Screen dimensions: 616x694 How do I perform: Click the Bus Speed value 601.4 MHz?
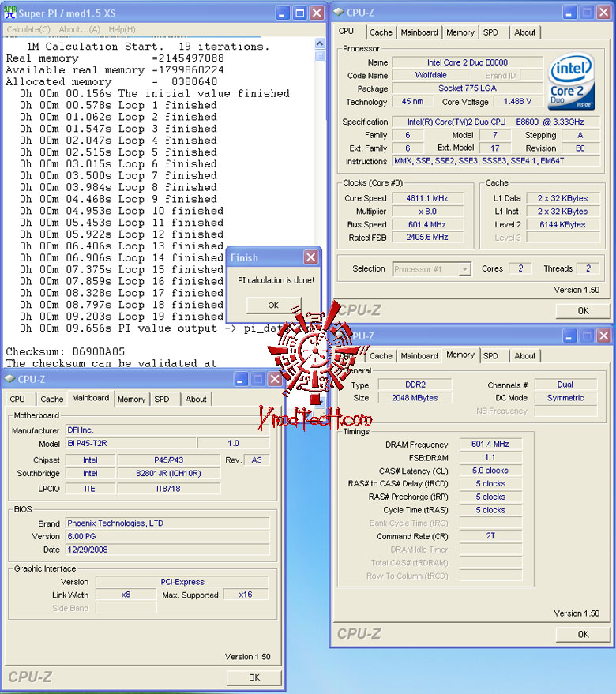click(427, 224)
